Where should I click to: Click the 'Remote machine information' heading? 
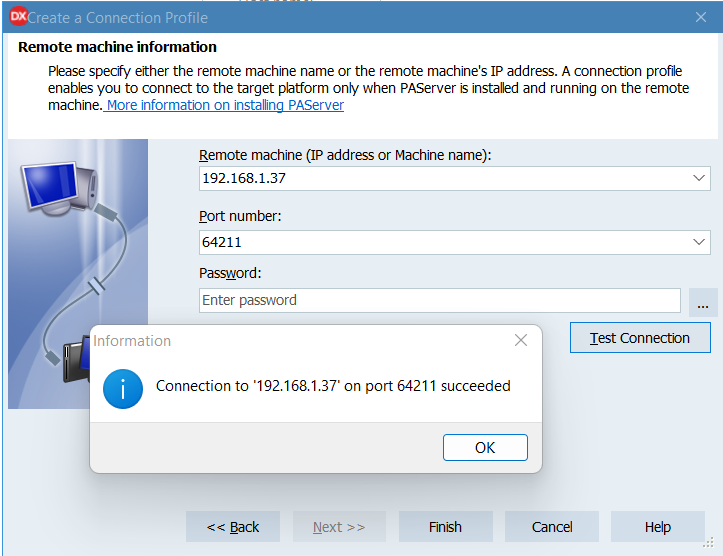pos(117,47)
